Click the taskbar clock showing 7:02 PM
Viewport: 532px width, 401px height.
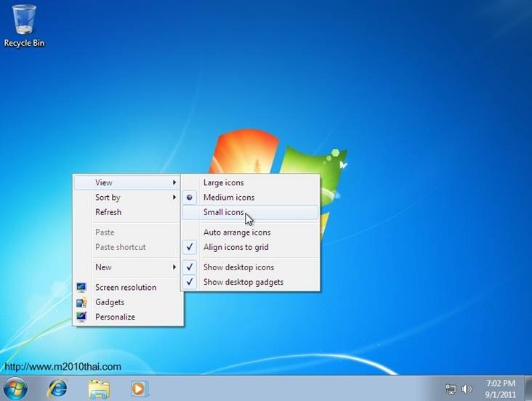click(501, 389)
